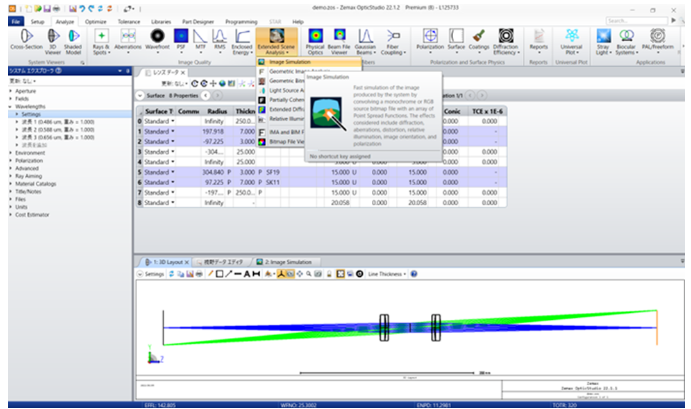
Task: Select the Radius cell 197.918
Action: tap(214, 131)
